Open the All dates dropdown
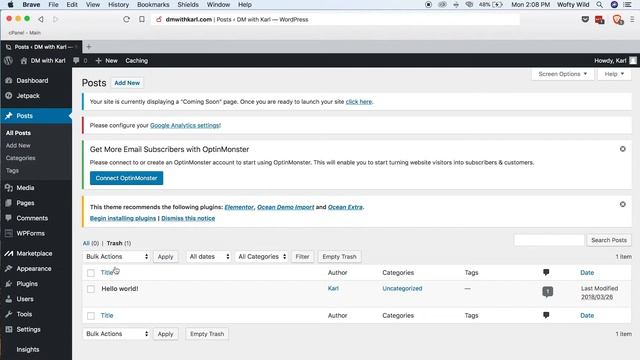 (209, 256)
